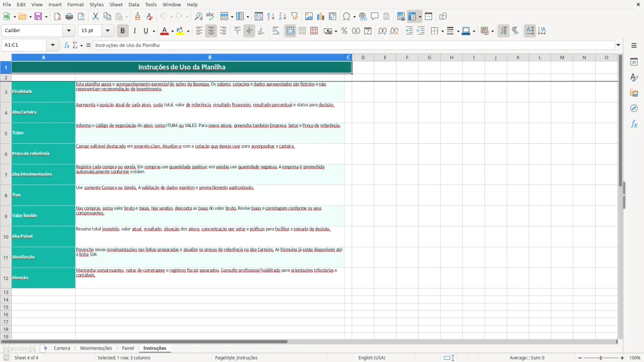Open background color dropdown arrow

click(188, 31)
